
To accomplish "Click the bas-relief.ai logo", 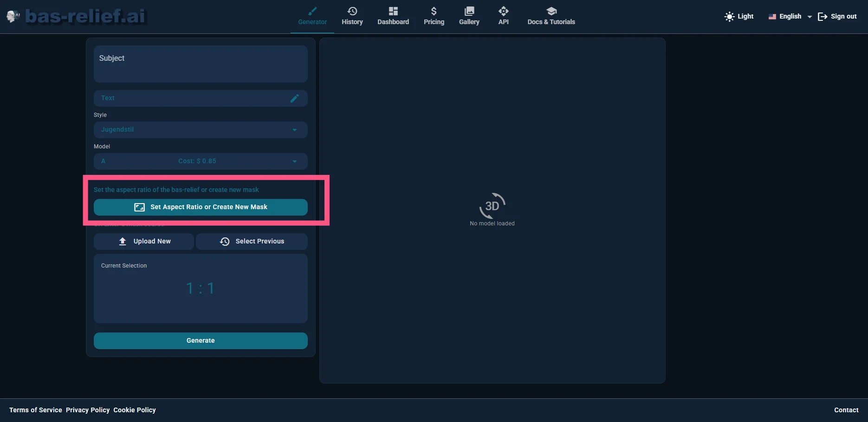I will (85, 16).
